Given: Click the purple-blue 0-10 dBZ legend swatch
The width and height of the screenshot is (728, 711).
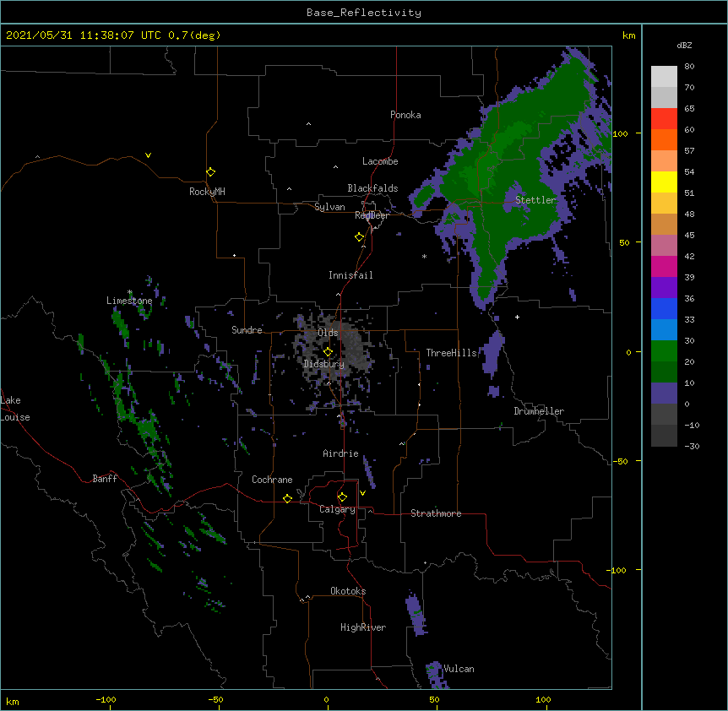Looking at the screenshot, I should (664, 393).
